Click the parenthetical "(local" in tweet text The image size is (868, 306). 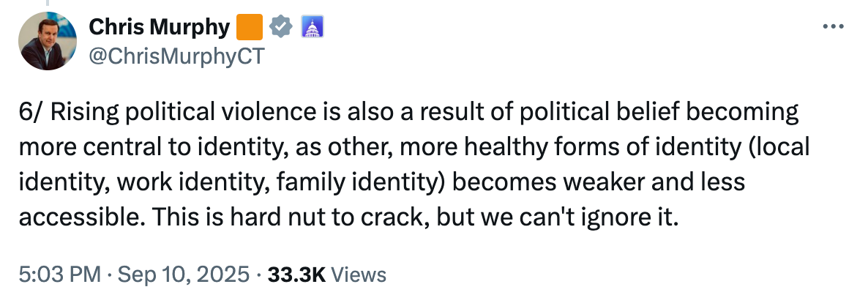[780, 148]
